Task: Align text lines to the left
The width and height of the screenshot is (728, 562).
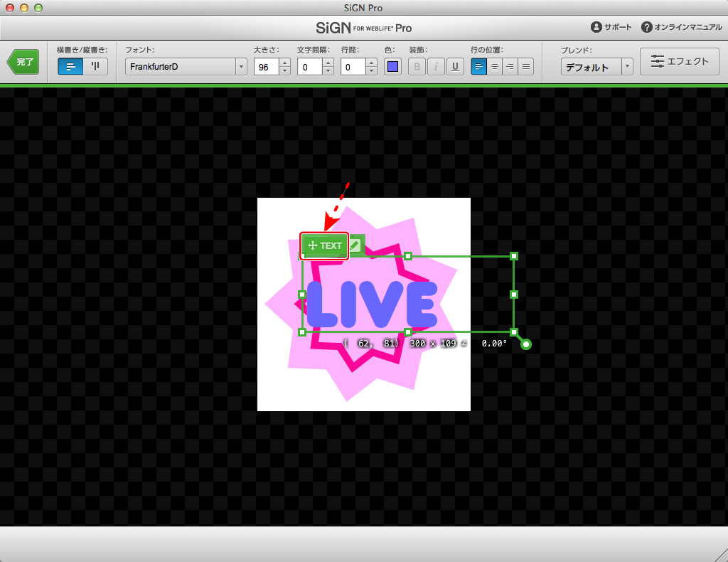Action: [x=478, y=67]
